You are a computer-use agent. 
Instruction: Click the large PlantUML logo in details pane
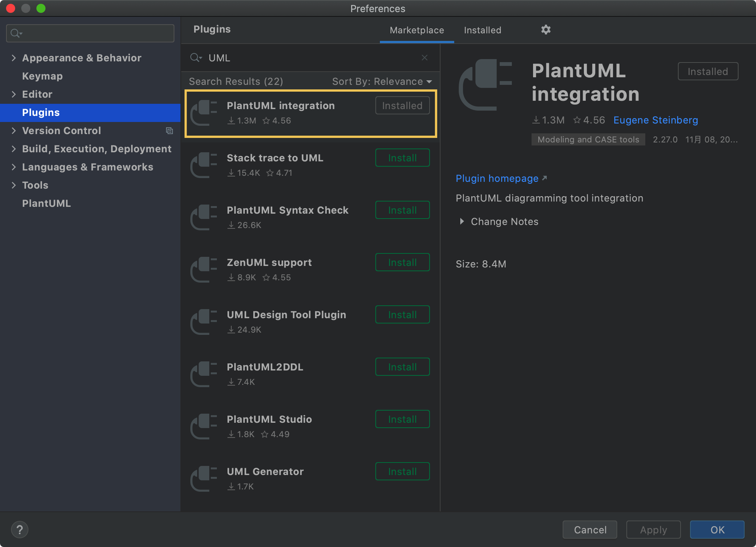[x=485, y=85]
